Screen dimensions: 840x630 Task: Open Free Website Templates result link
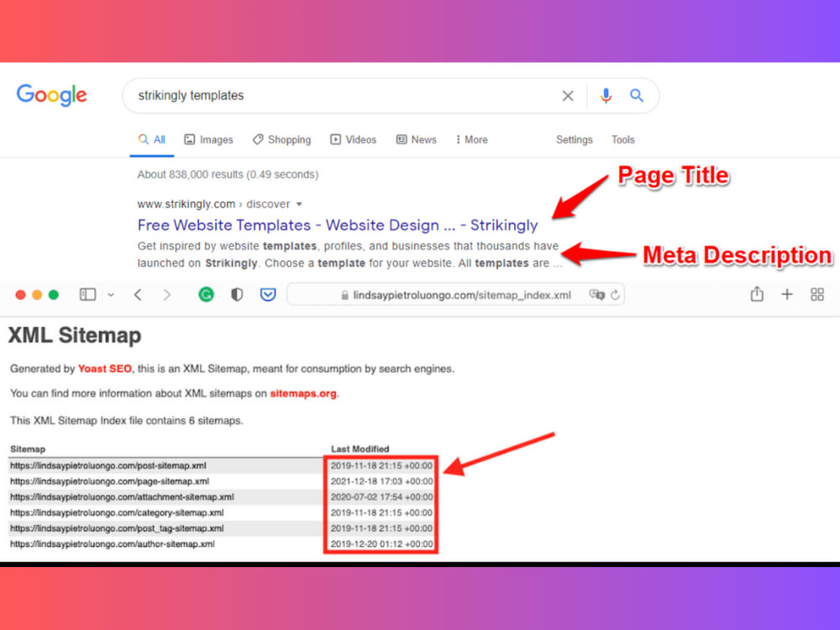(x=338, y=225)
